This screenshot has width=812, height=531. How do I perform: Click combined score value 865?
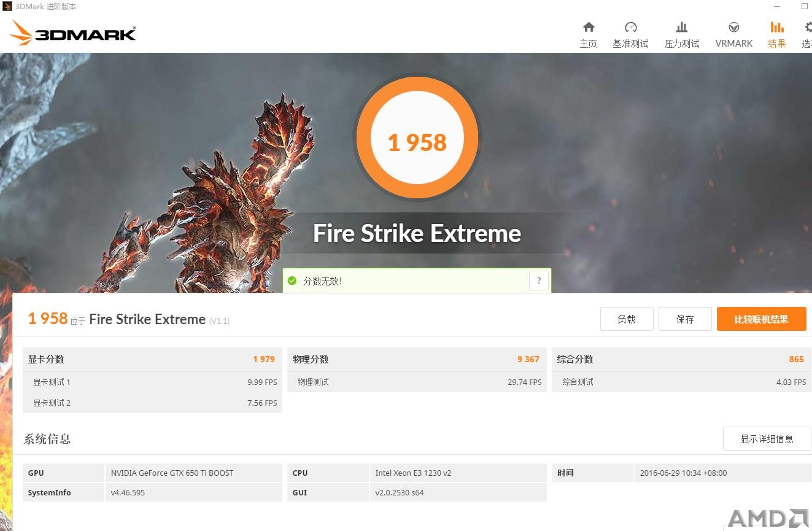[797, 359]
